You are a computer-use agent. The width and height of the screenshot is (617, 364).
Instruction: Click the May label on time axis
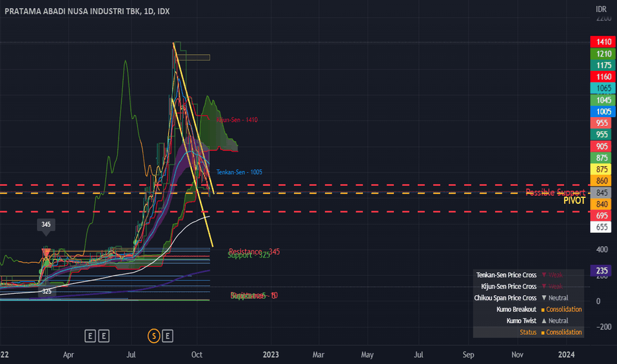pyautogui.click(x=367, y=355)
